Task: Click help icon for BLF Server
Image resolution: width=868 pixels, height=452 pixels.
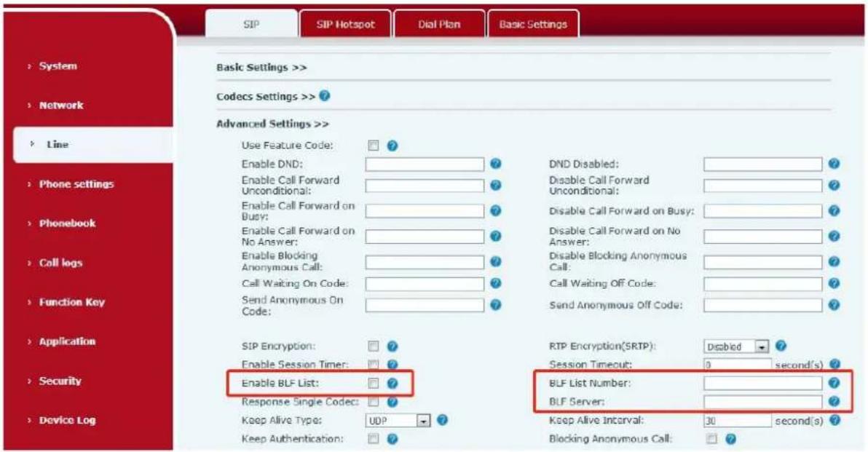Action: point(835,401)
